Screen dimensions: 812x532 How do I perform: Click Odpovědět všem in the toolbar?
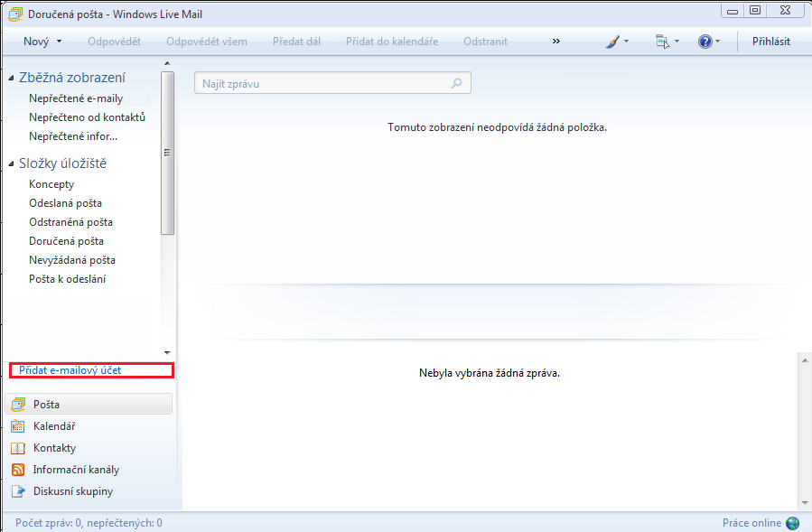click(x=207, y=42)
